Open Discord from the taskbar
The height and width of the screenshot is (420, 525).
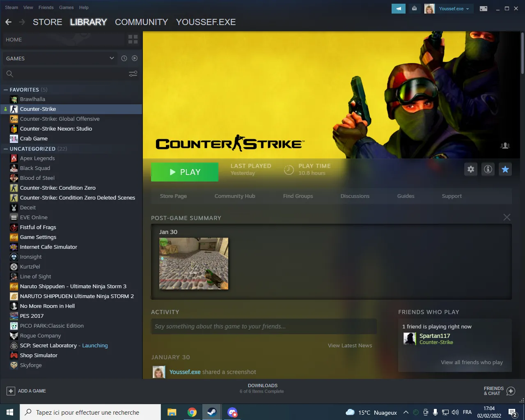[232, 412]
